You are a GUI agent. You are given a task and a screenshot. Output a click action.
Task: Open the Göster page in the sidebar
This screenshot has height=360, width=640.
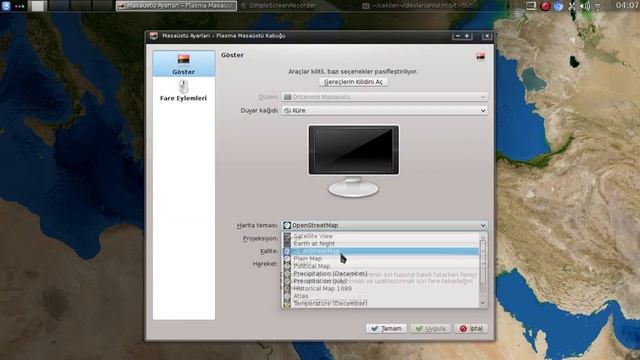184,64
